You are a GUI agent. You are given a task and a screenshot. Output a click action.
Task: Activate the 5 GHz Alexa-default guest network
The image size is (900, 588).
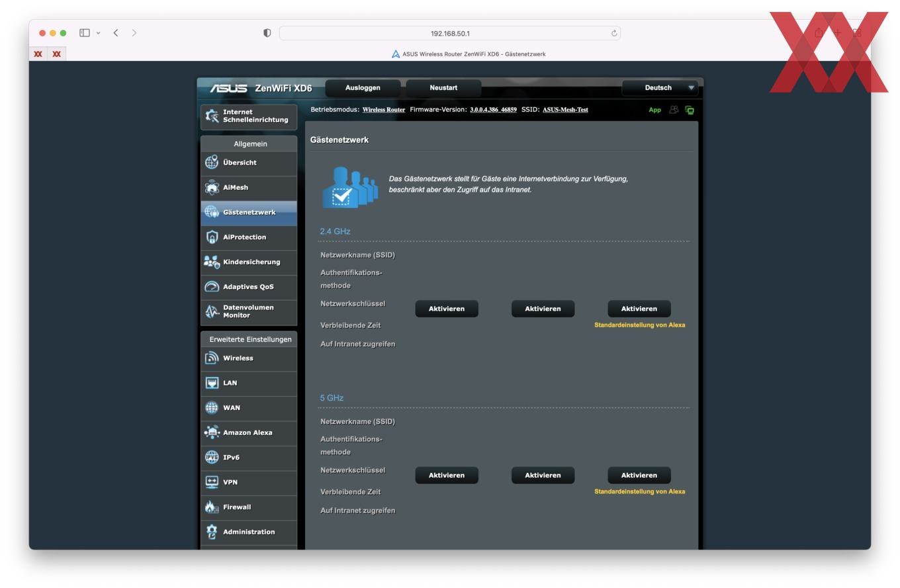pos(639,476)
